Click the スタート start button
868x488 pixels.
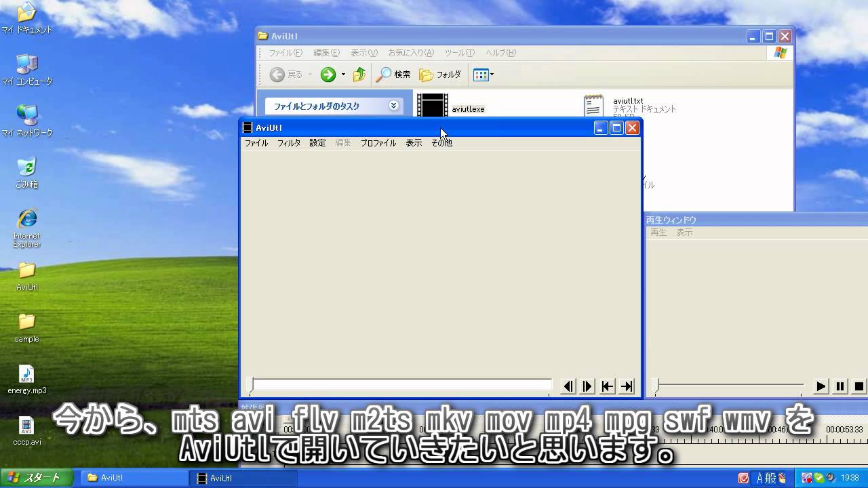pos(35,478)
